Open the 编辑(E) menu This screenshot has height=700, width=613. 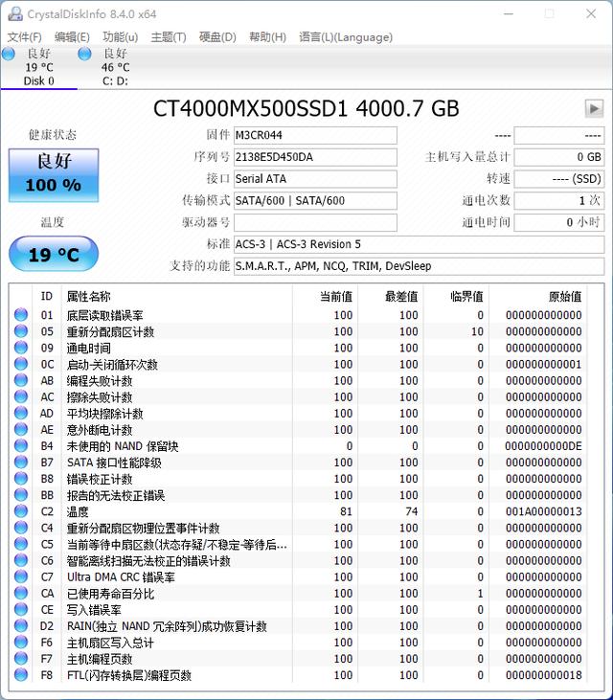click(72, 37)
